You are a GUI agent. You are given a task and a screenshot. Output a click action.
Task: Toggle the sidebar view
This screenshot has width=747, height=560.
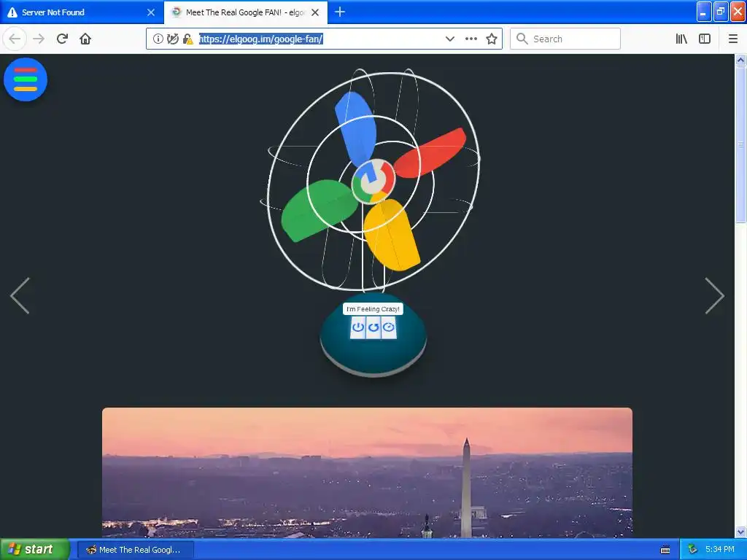coord(705,39)
